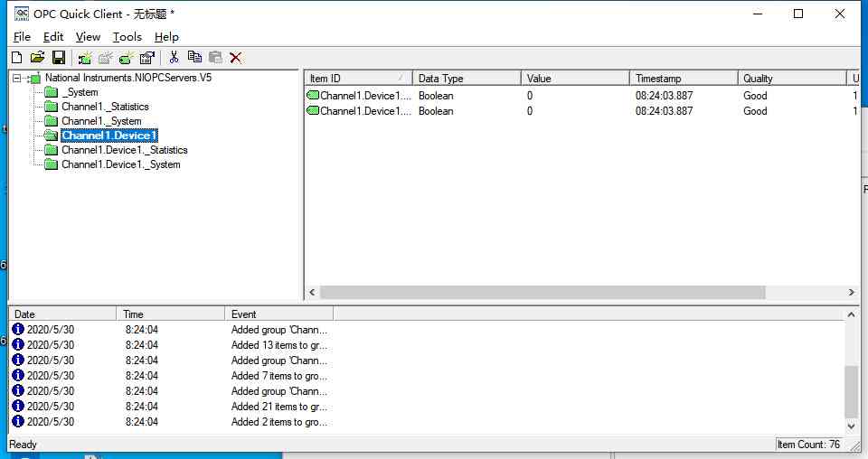
Task: Select the Channel1._System group
Action: (x=101, y=120)
